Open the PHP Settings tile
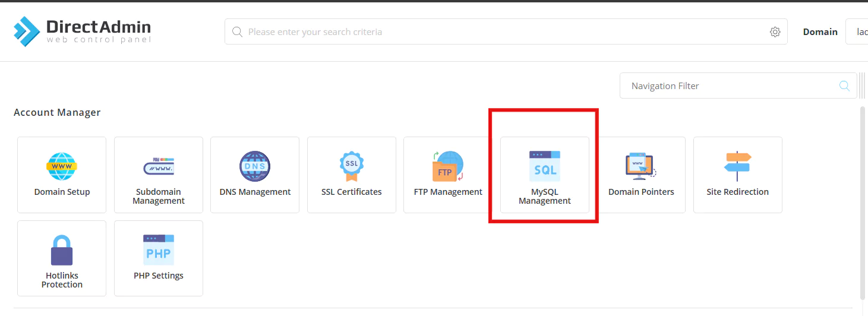 [159, 258]
